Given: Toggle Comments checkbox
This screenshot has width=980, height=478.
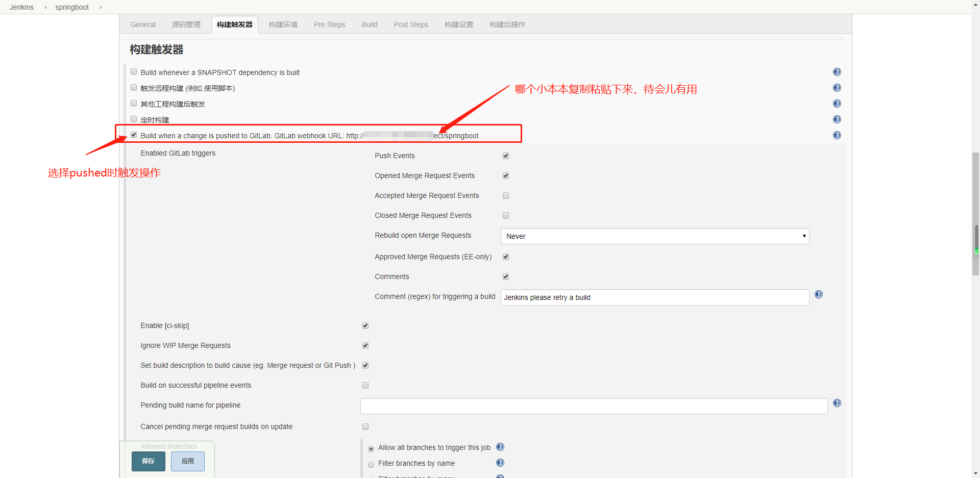Looking at the screenshot, I should [x=506, y=276].
